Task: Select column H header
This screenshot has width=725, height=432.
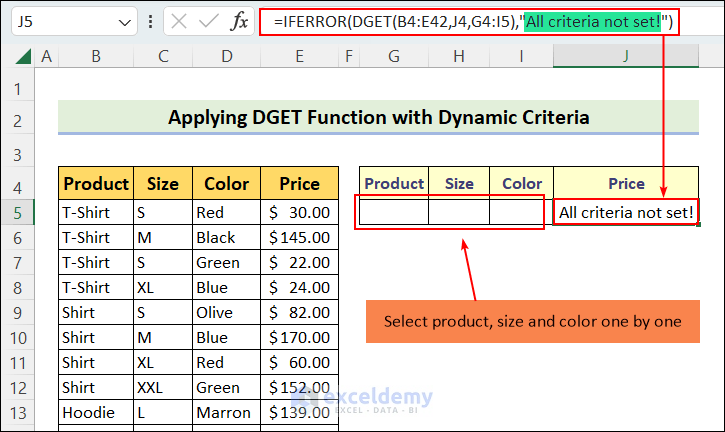Action: [x=459, y=56]
